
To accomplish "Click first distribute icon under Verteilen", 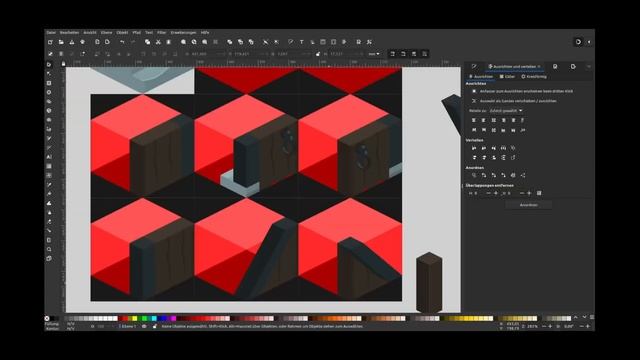I will pyautogui.click(x=474, y=148).
